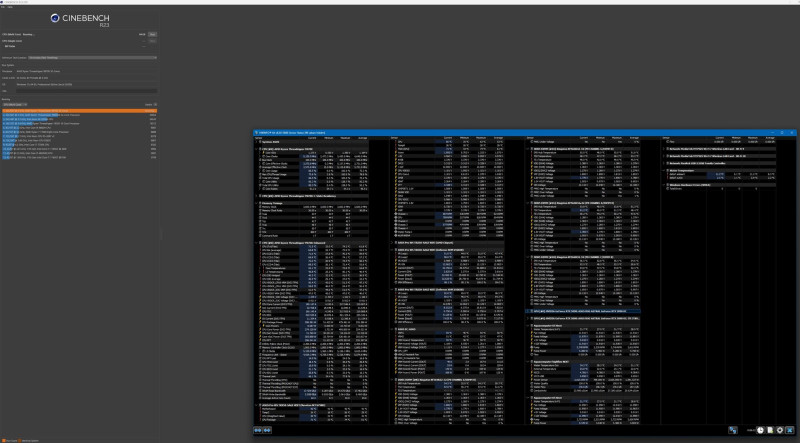This screenshot has width=800, height=443.
Task: Click the logging file icon in HWiNFO
Action: pos(770,430)
